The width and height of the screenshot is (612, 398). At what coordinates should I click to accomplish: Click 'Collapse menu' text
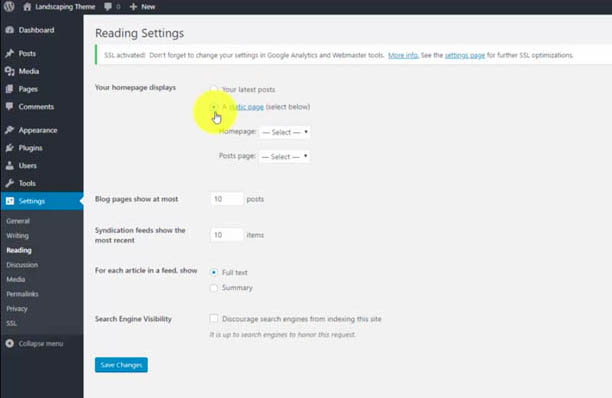(41, 344)
